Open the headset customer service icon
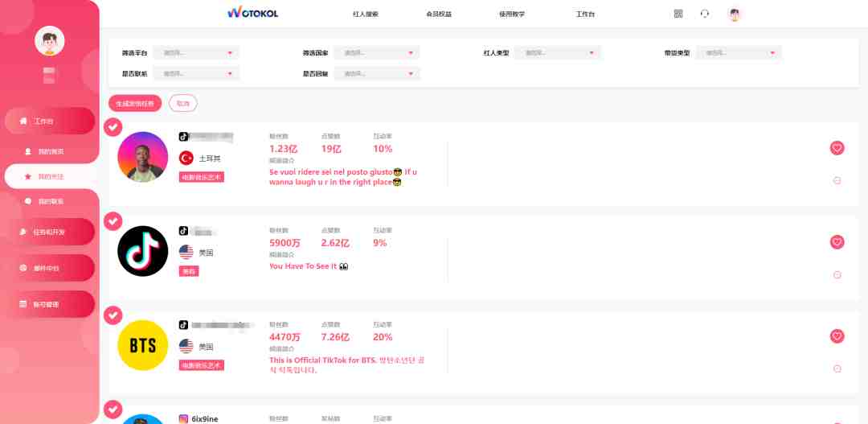The width and height of the screenshot is (868, 424). [x=704, y=14]
